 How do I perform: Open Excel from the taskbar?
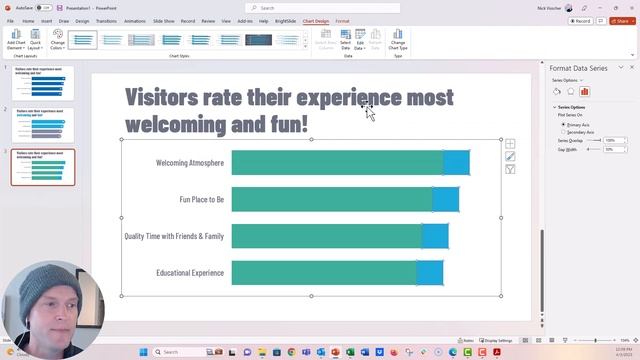[x=350, y=352]
